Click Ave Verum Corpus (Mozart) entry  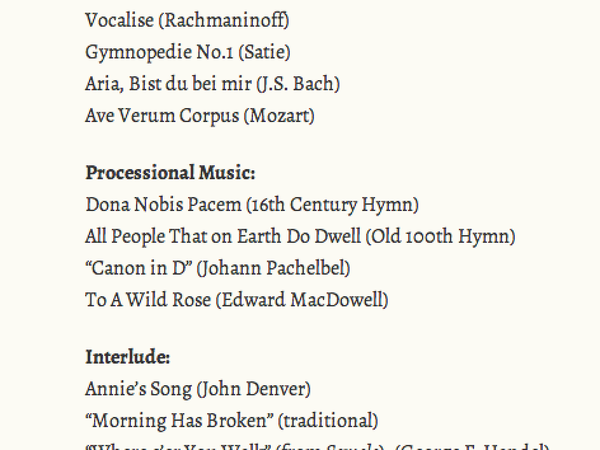[x=200, y=116]
